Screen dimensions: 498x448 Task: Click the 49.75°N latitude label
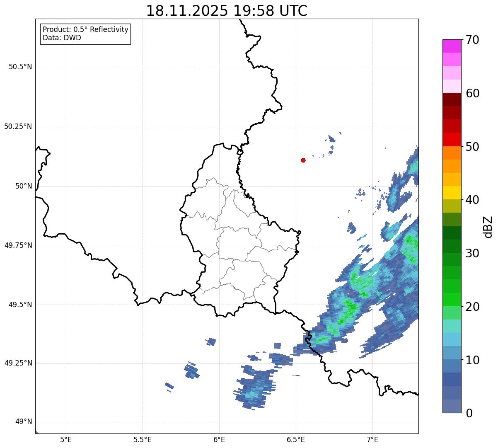coord(18,245)
